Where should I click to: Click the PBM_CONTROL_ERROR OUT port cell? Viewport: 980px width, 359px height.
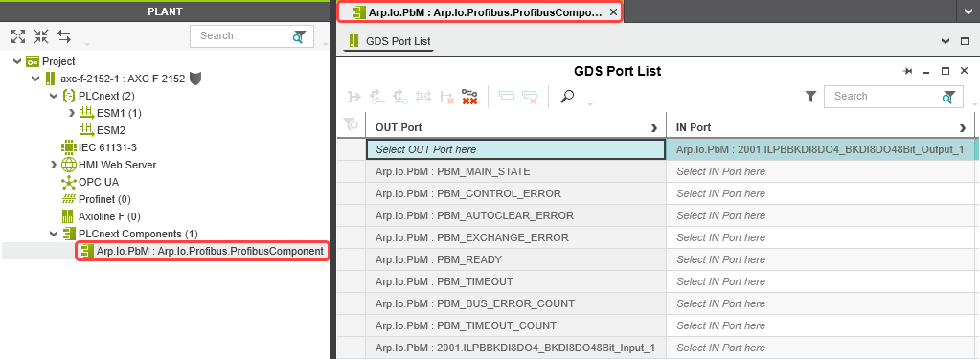point(515,193)
